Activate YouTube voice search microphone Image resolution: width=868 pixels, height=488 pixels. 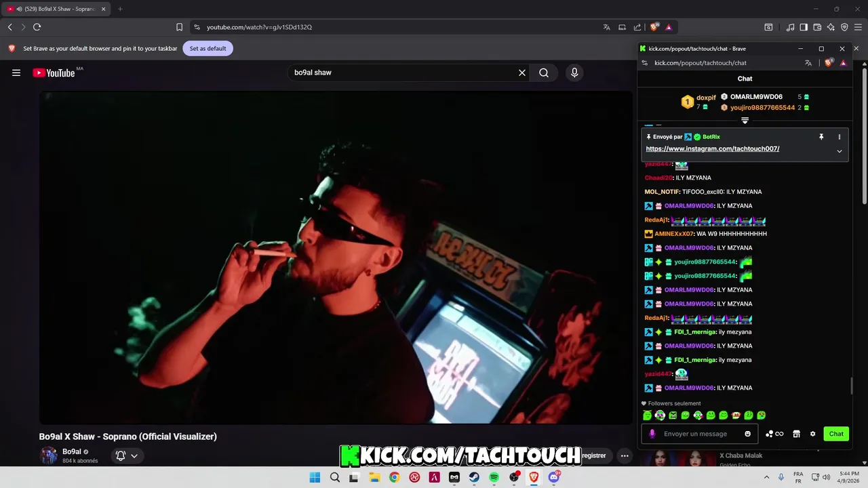[x=574, y=73]
